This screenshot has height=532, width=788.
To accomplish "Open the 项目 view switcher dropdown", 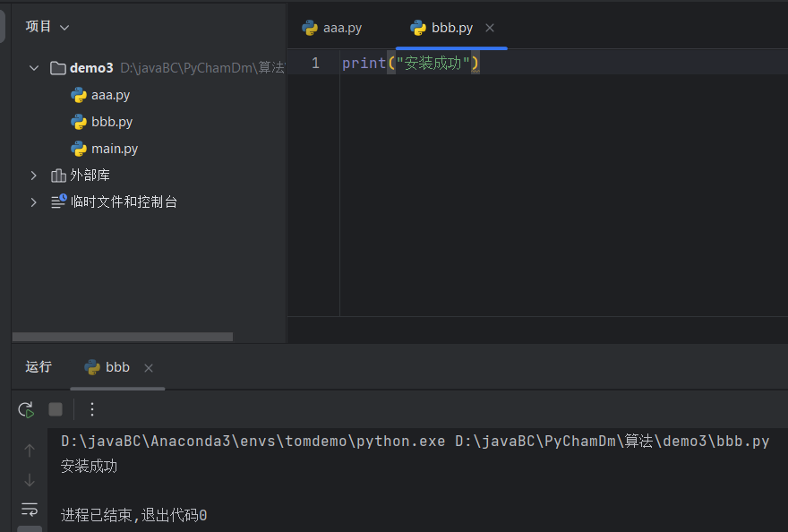I will tap(47, 27).
